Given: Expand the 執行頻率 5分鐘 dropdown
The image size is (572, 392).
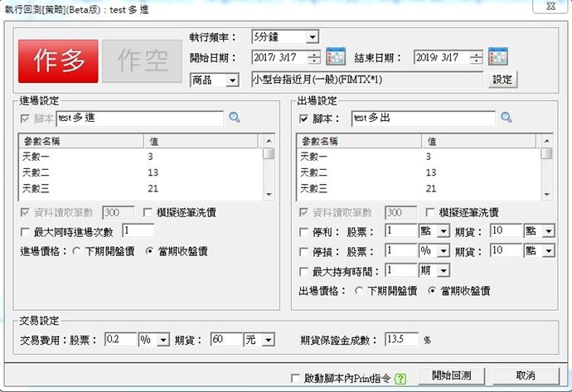Looking at the screenshot, I should 312,37.
